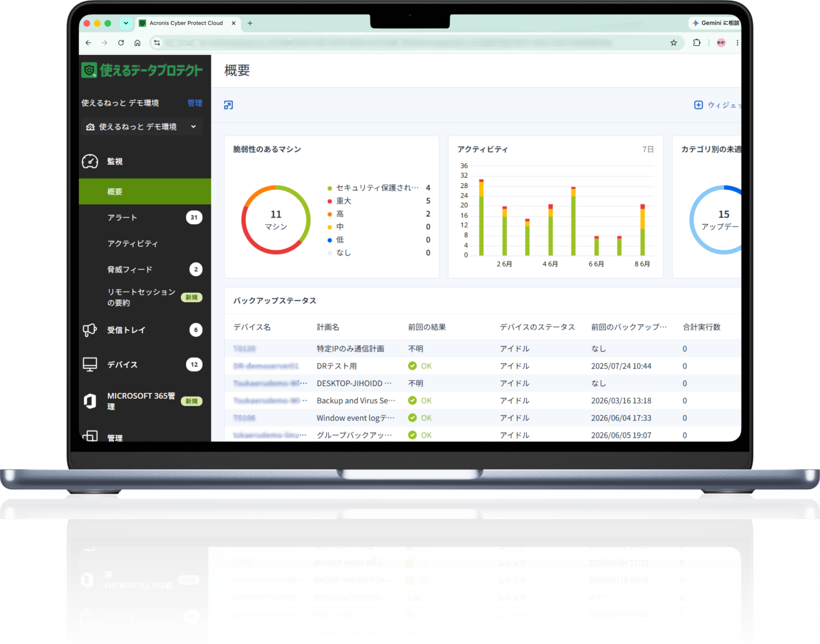Click the browser back arrow
This screenshot has width=820, height=644.
[x=88, y=43]
